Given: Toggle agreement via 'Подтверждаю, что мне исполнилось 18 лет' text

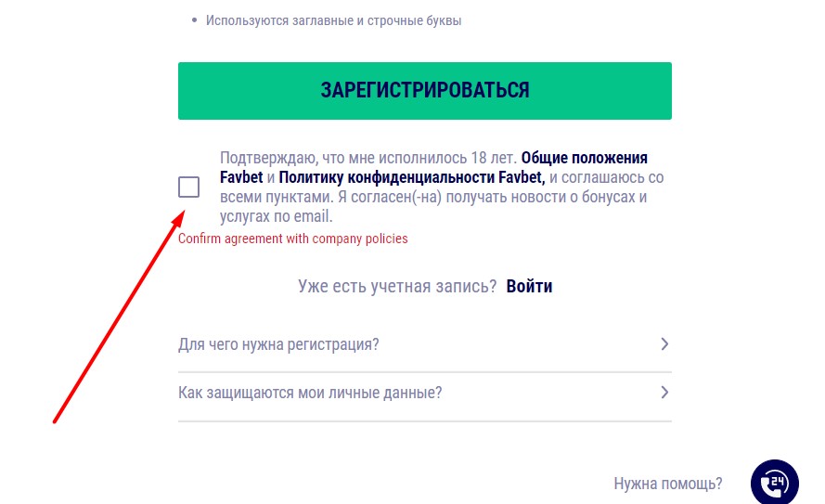Looking at the screenshot, I should tap(367, 158).
